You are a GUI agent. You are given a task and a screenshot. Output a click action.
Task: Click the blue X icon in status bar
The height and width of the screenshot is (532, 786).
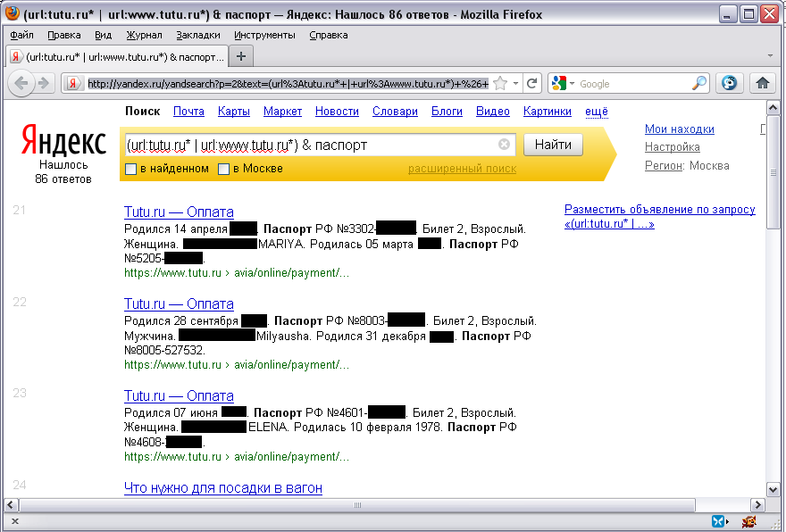718,521
